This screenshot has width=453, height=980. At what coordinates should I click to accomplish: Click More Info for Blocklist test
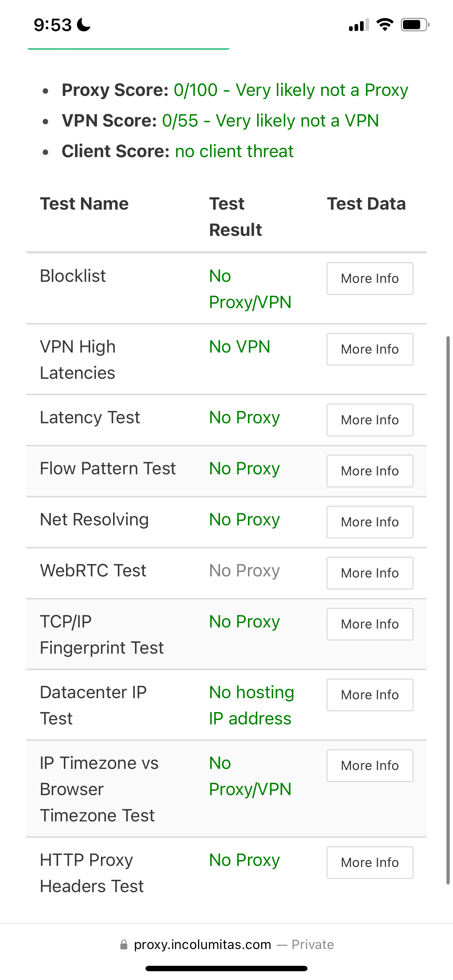coord(369,279)
